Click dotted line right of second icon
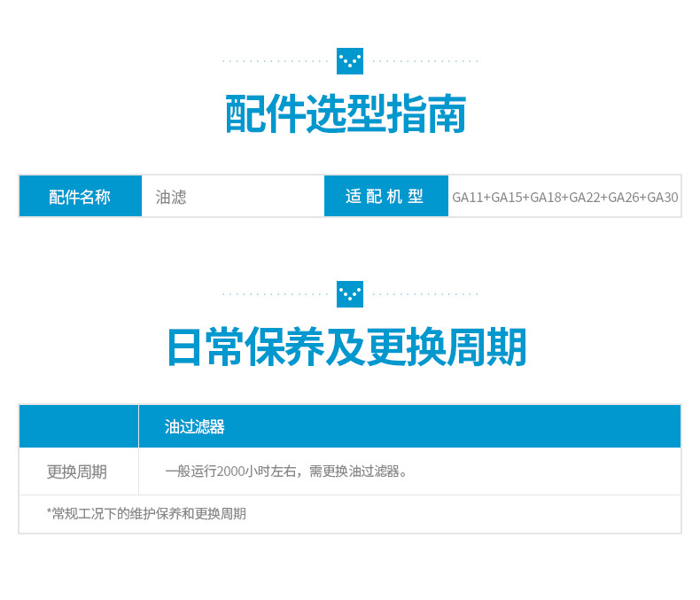The height and width of the screenshot is (600, 700). pyautogui.click(x=425, y=293)
